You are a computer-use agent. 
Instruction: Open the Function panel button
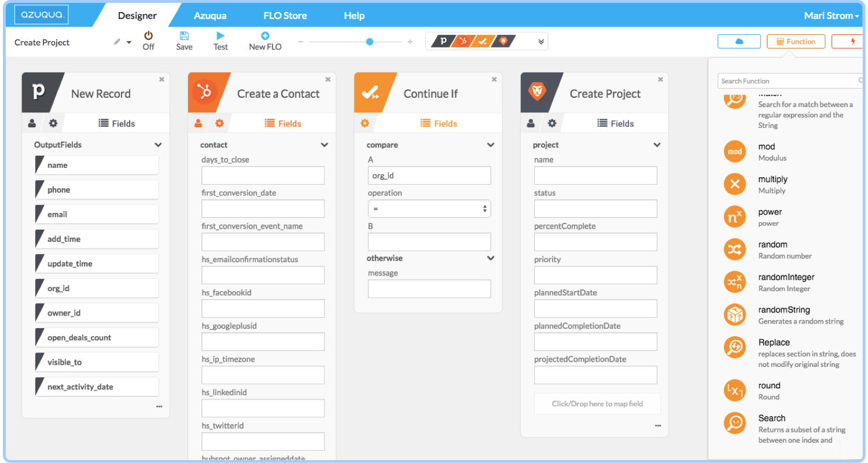796,42
